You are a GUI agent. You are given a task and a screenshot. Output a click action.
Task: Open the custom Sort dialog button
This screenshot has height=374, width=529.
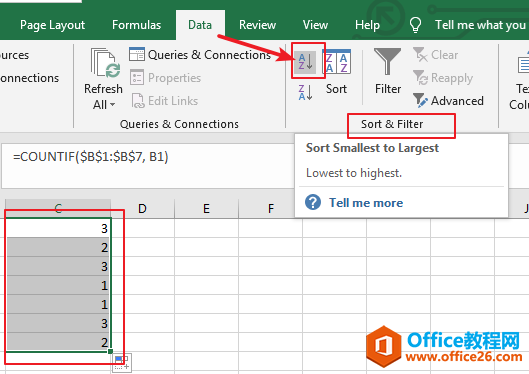point(336,72)
